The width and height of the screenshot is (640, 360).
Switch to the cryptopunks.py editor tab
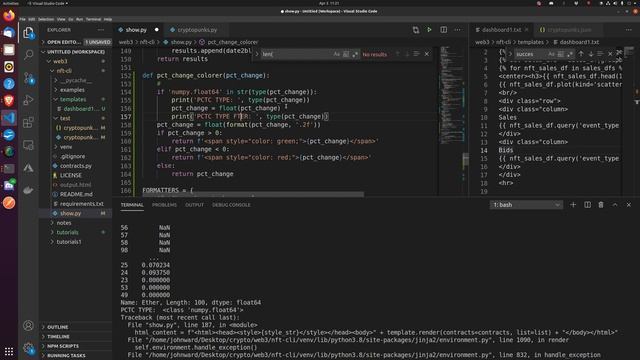tap(196, 30)
